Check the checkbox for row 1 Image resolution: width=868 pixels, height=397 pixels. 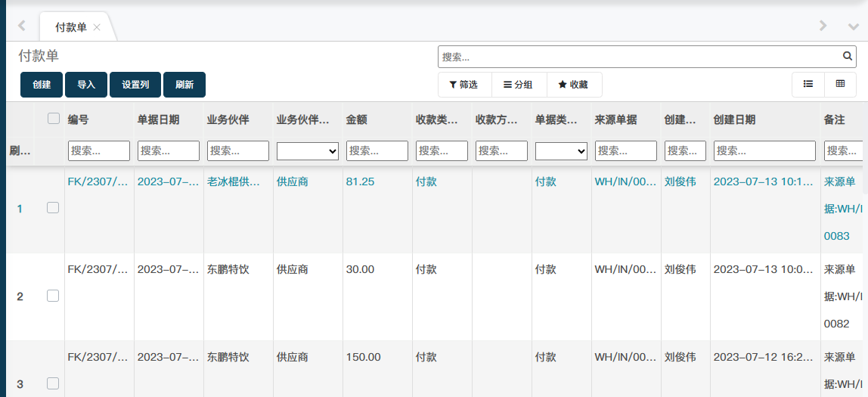click(x=53, y=208)
